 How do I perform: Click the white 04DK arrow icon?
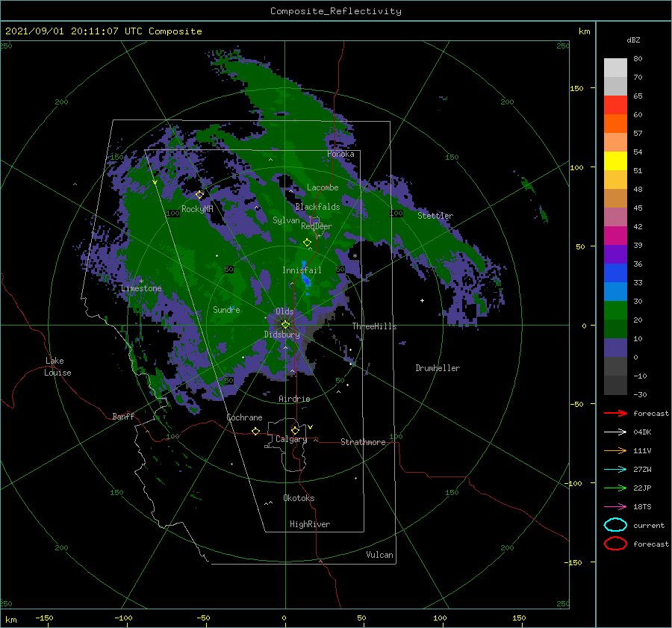615,432
